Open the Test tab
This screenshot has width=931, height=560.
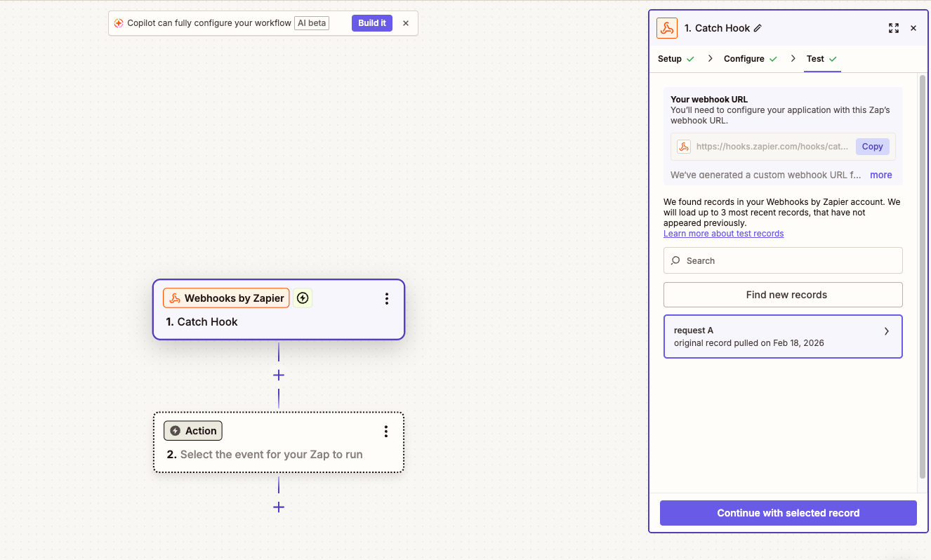(x=815, y=59)
